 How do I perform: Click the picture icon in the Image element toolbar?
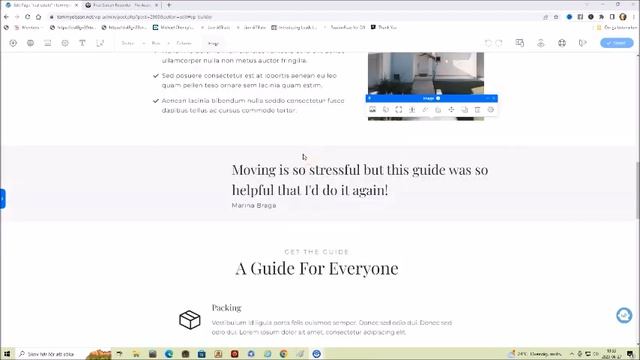click(x=373, y=109)
